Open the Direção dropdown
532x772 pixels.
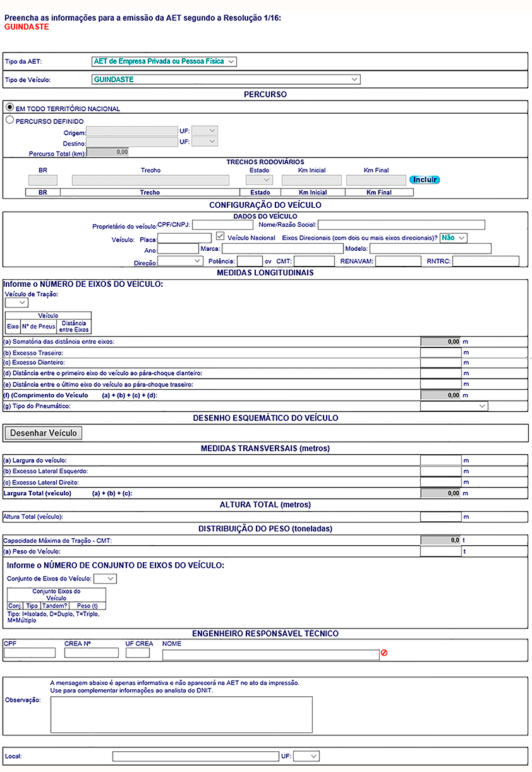coord(179,260)
